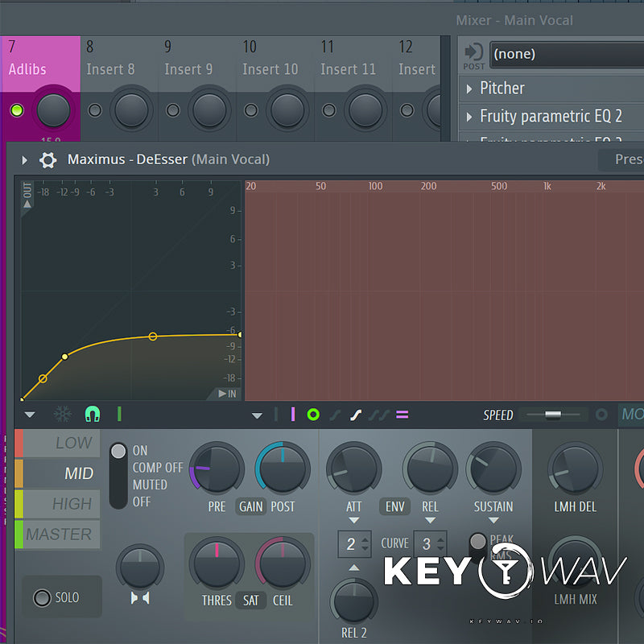Click the up arrow above REL 2
Image resolution: width=644 pixels, height=644 pixels.
coord(353,568)
